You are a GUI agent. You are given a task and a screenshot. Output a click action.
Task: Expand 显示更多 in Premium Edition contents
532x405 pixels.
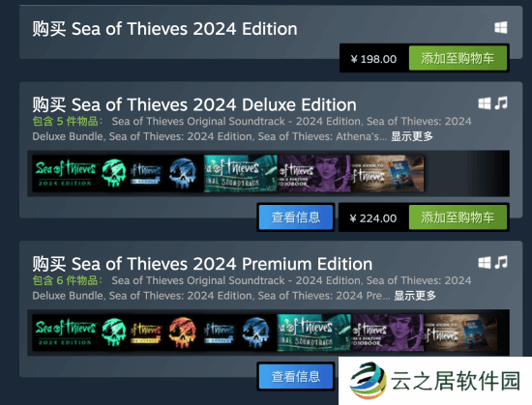pyautogui.click(x=415, y=296)
